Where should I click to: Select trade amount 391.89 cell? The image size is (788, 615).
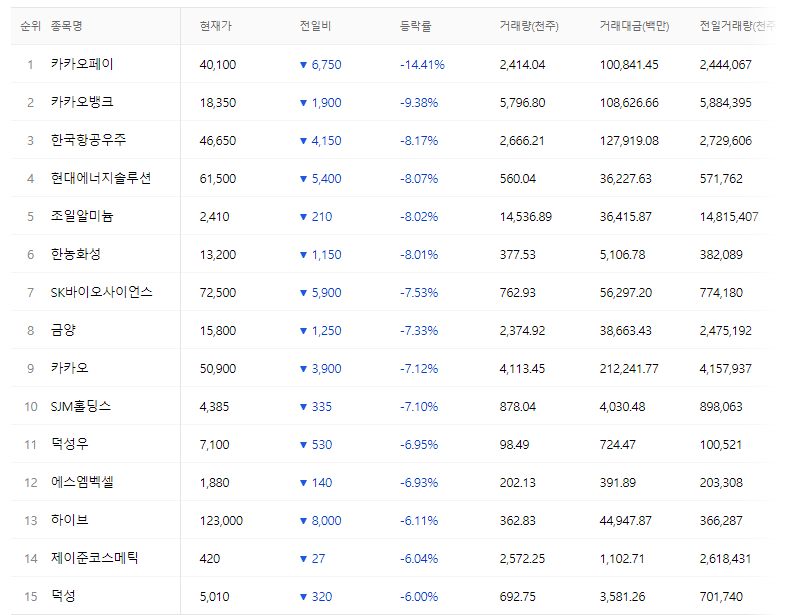(618, 482)
